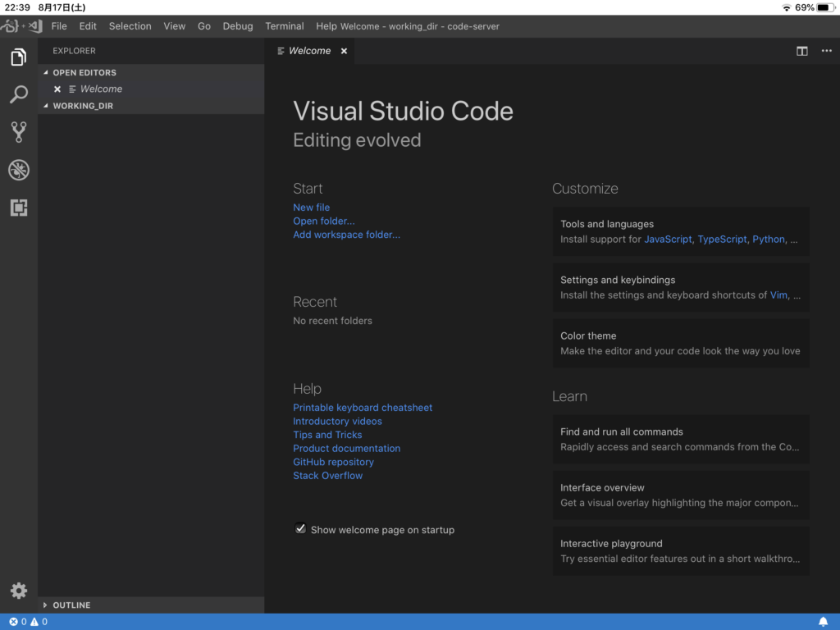
Task: Click the 'No recent folders' text
Action: (333, 321)
